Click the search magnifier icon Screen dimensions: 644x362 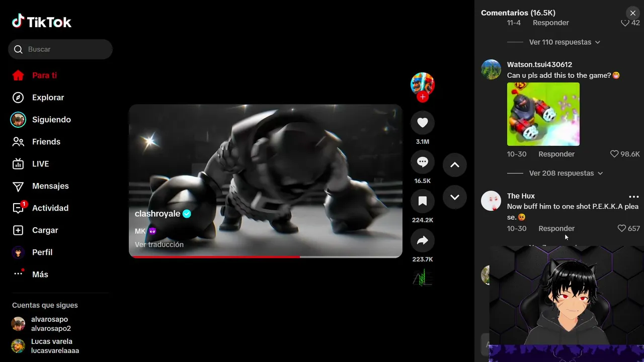18,49
